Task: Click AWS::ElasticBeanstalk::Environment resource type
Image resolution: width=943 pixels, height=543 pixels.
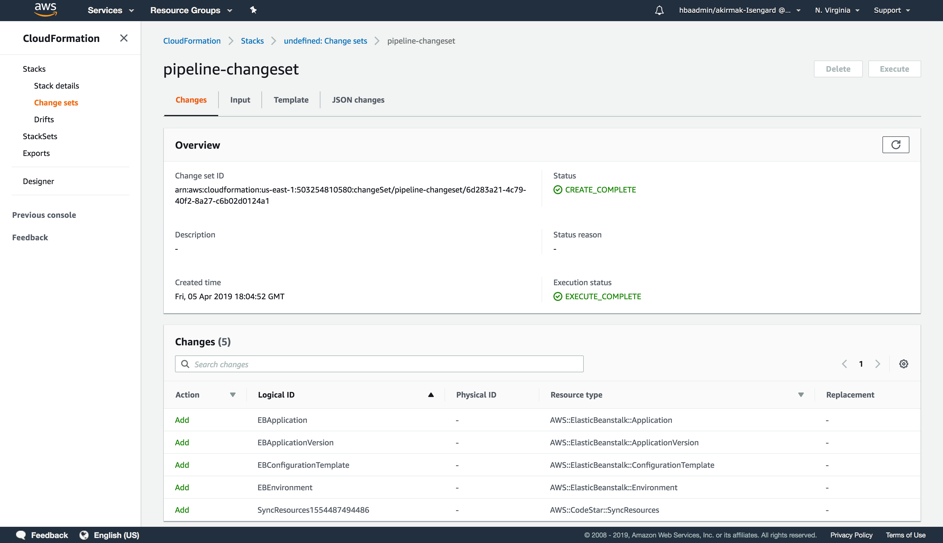Action: pyautogui.click(x=613, y=488)
